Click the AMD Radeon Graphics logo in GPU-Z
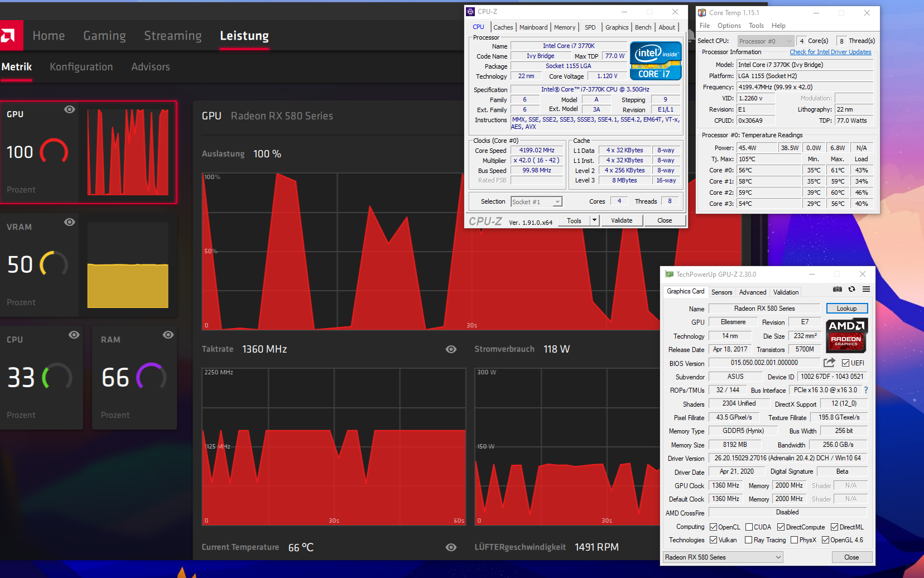Image resolution: width=924 pixels, height=578 pixels. tap(846, 336)
